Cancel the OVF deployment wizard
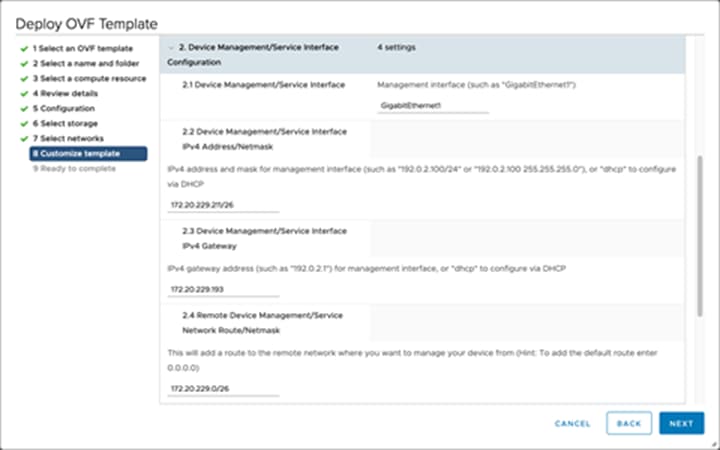Screen dimensions: 720x450 (573, 423)
